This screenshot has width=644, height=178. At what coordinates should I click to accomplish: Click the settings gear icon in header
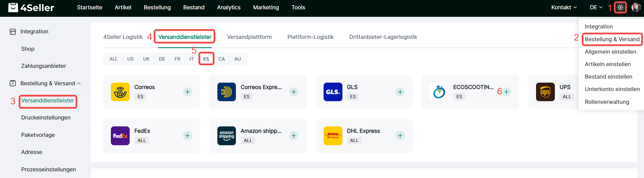coord(620,8)
